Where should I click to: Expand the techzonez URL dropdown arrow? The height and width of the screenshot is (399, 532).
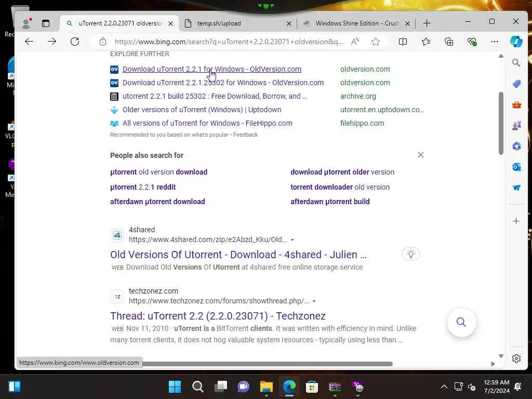[314, 301]
